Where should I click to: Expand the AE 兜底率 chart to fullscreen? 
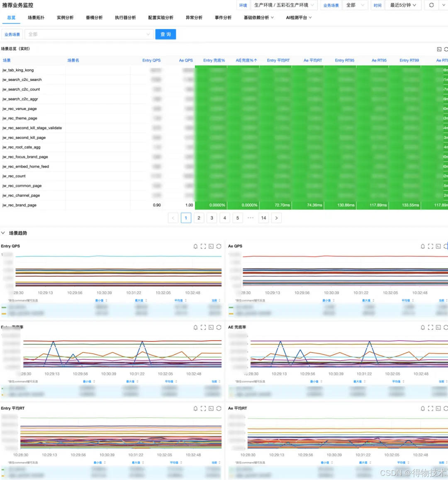[x=431, y=328]
